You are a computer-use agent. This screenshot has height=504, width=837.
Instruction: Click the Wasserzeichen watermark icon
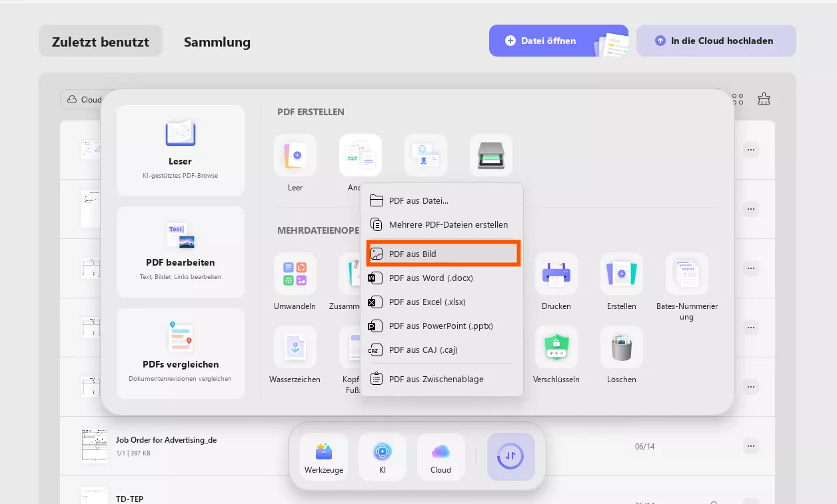(295, 347)
